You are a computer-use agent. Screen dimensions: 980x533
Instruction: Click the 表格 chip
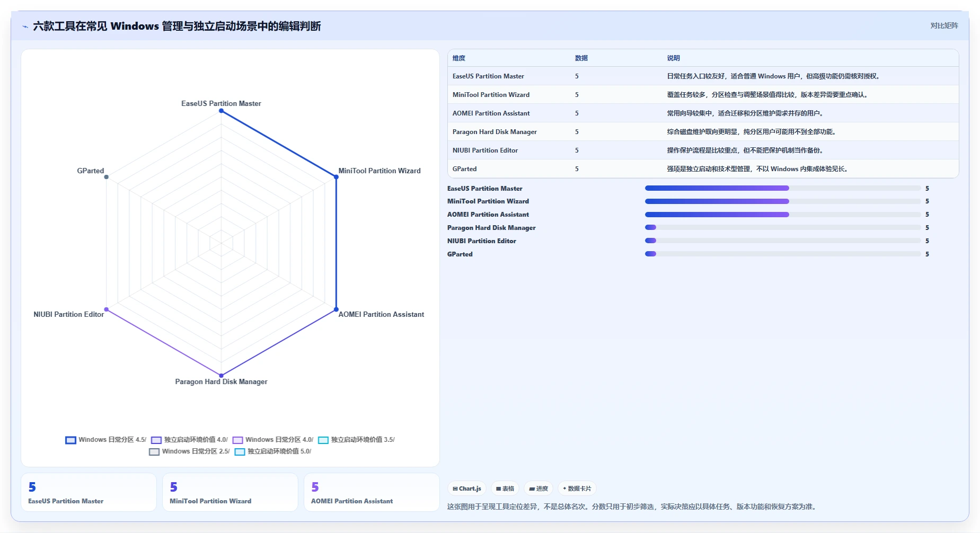pos(505,488)
